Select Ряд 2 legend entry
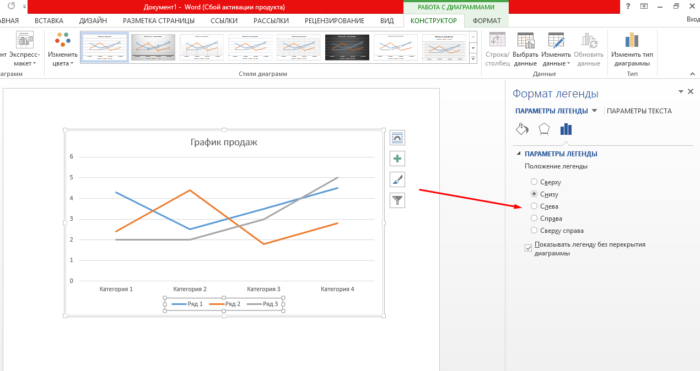This screenshot has height=371, width=700. [225, 304]
